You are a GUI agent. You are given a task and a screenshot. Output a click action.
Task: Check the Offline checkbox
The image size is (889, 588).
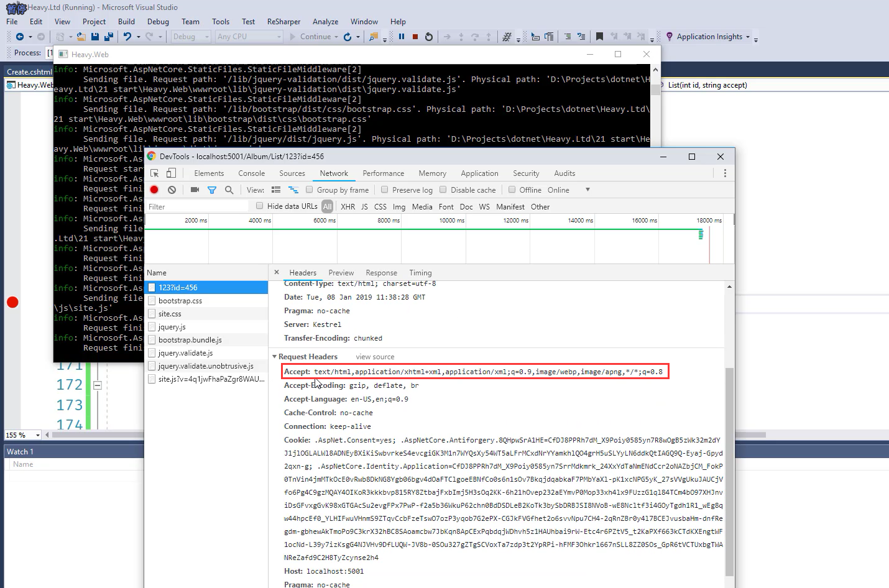pos(512,190)
